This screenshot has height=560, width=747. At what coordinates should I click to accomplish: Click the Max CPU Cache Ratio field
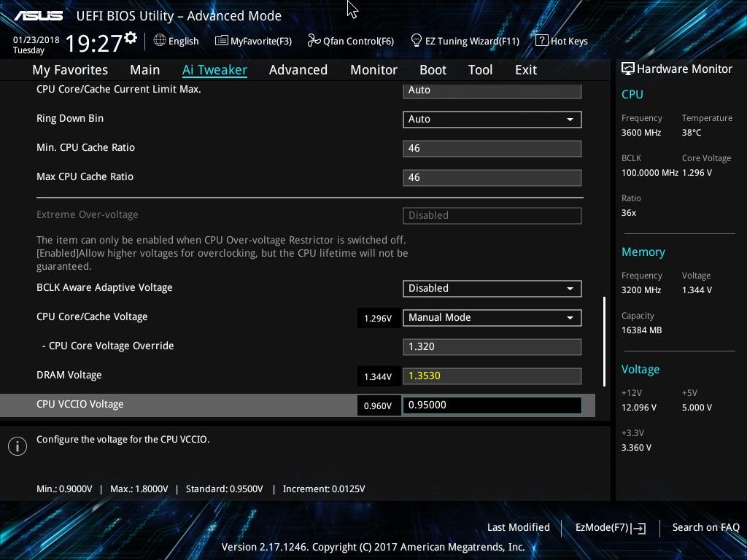pyautogui.click(x=492, y=178)
